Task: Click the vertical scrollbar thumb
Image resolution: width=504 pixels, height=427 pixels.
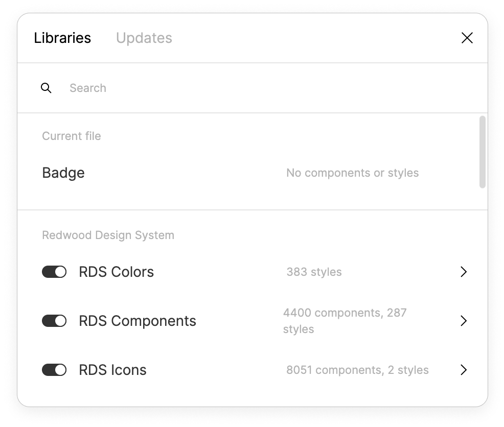Action: click(482, 152)
